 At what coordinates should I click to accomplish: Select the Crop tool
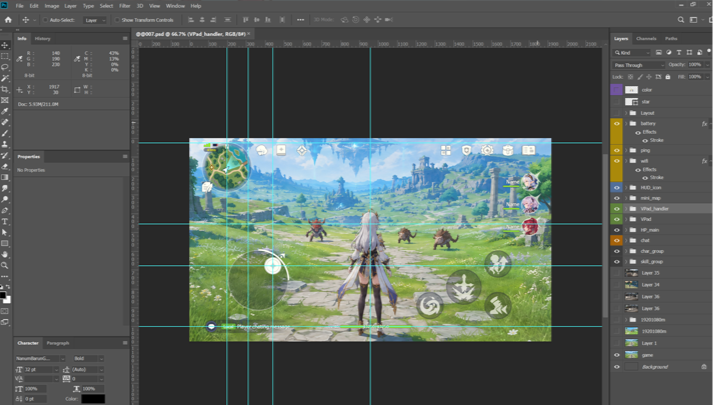click(5, 89)
